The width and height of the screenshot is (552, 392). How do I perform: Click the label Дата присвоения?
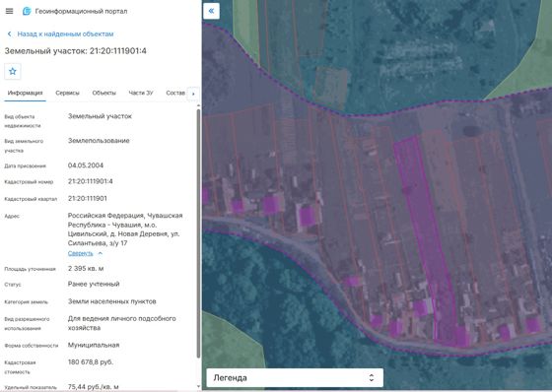[25, 165]
